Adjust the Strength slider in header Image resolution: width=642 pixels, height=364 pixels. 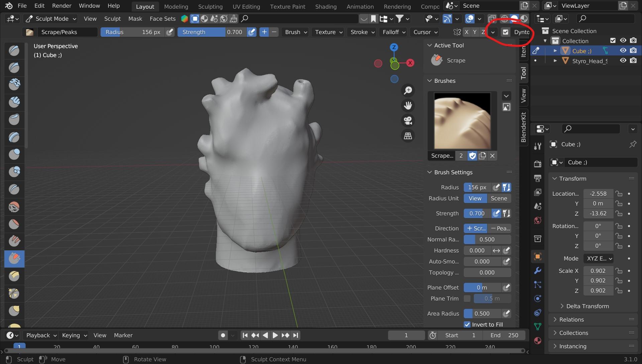click(212, 32)
